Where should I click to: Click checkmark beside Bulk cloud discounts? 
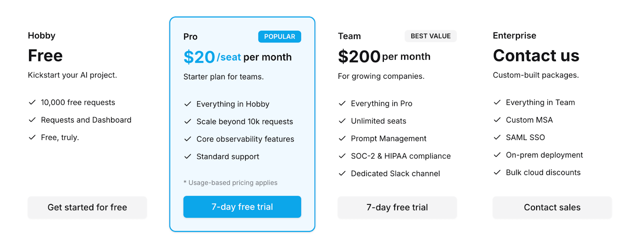[497, 173]
